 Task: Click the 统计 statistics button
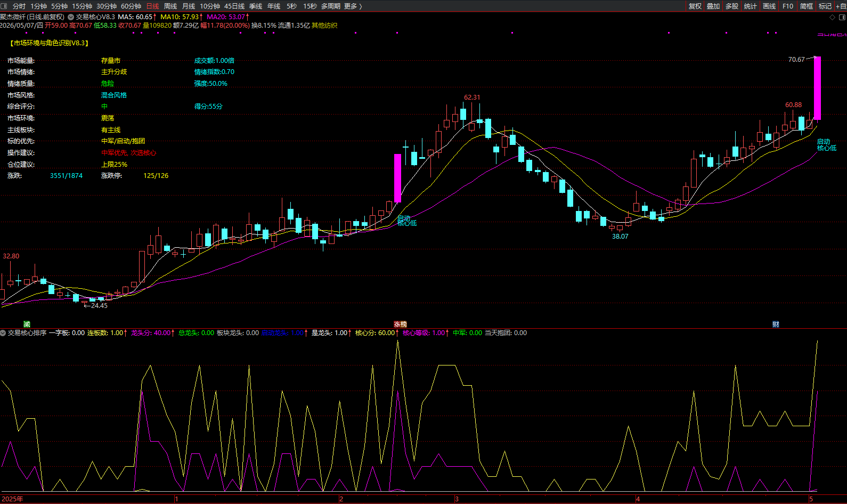(751, 6)
